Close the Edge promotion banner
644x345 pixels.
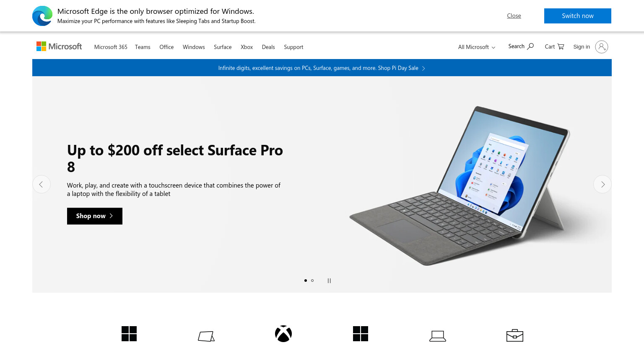[x=514, y=15]
